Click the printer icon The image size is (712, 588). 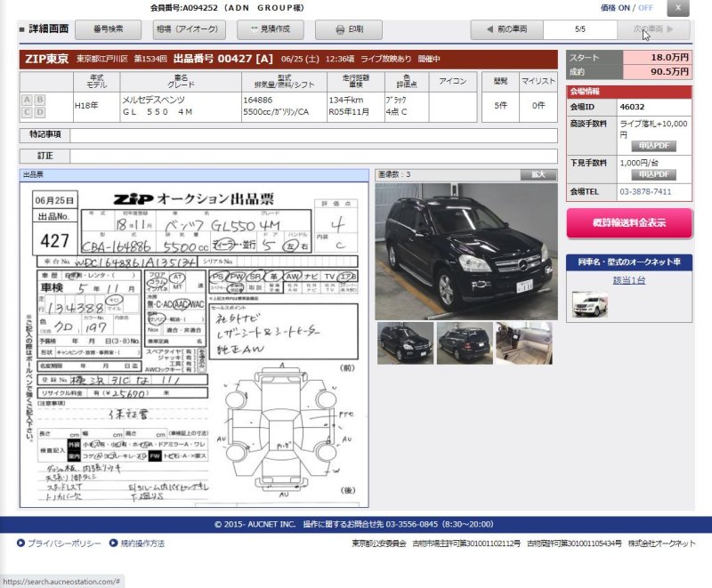[340, 30]
